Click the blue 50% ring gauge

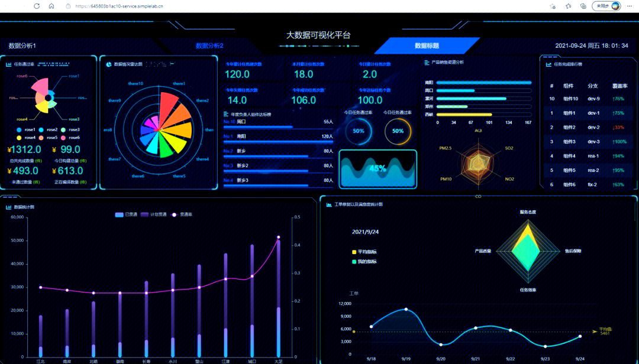pyautogui.click(x=358, y=131)
